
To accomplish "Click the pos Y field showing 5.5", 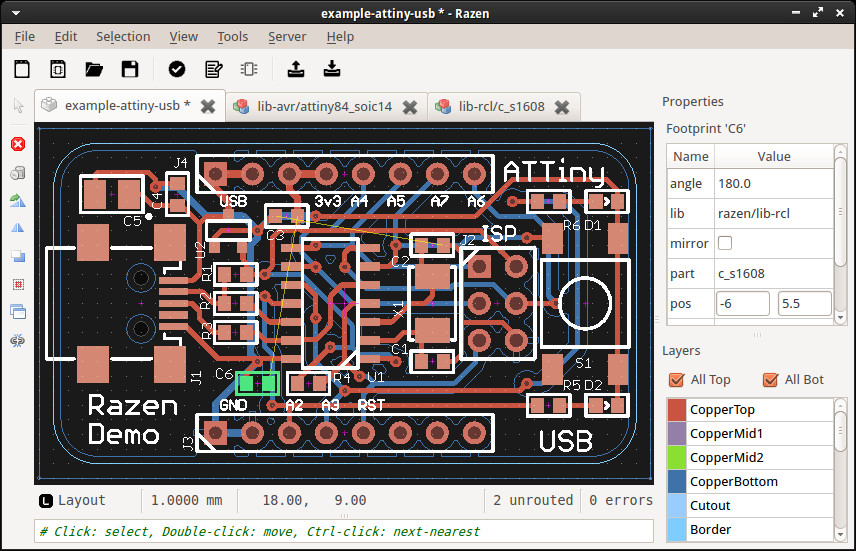I will [x=805, y=304].
